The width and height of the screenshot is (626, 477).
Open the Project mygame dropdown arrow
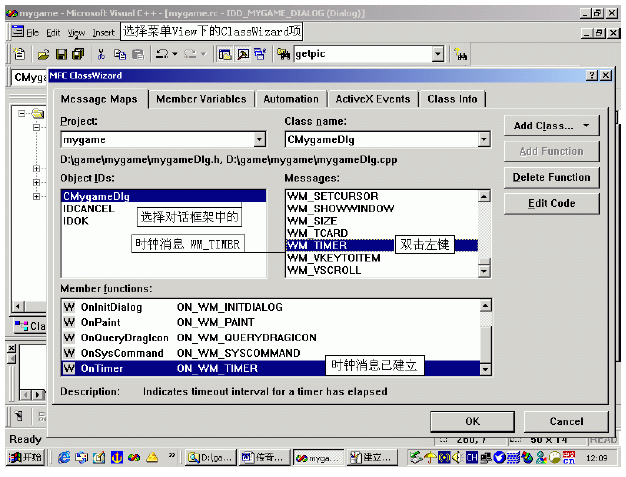[260, 140]
